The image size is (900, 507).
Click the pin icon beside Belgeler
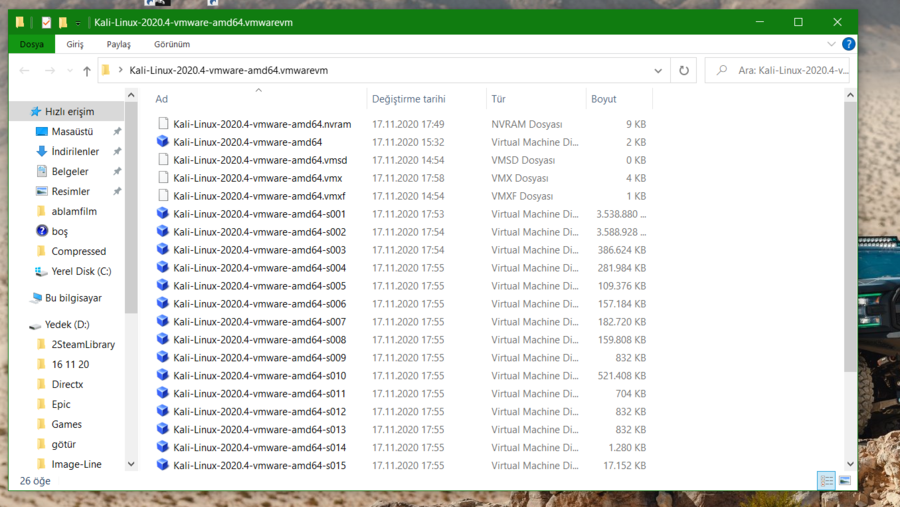117,172
